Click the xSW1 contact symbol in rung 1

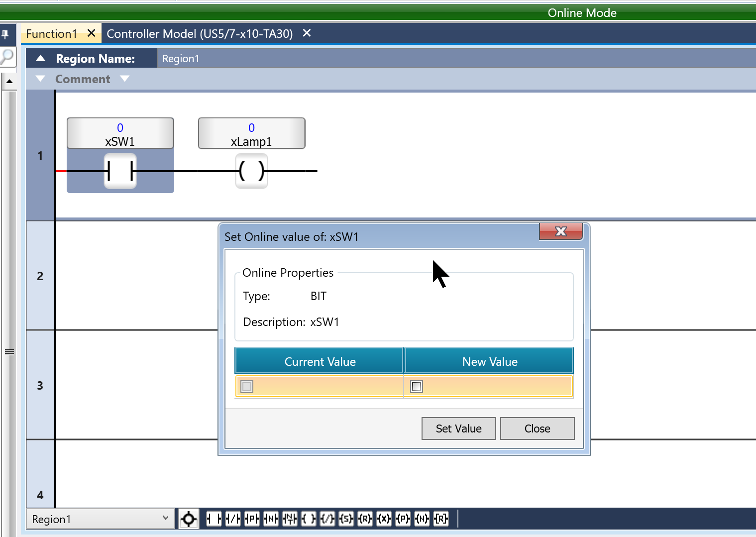coord(120,171)
